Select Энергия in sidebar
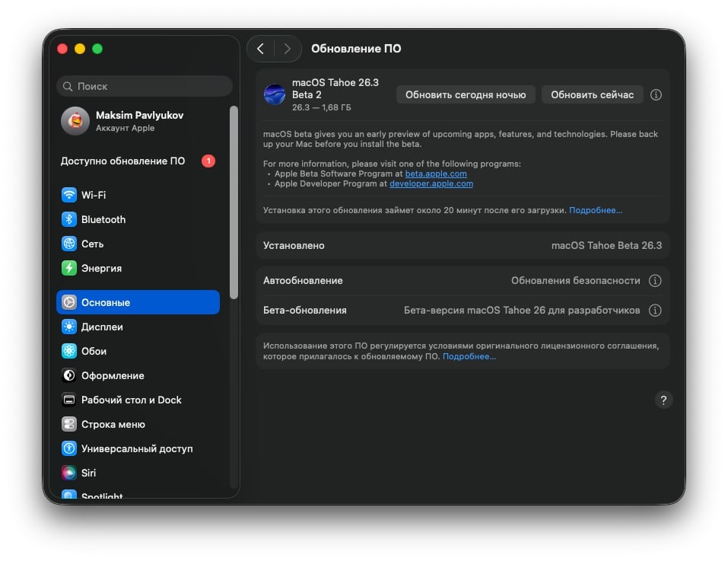The image size is (728, 561). tap(138, 268)
